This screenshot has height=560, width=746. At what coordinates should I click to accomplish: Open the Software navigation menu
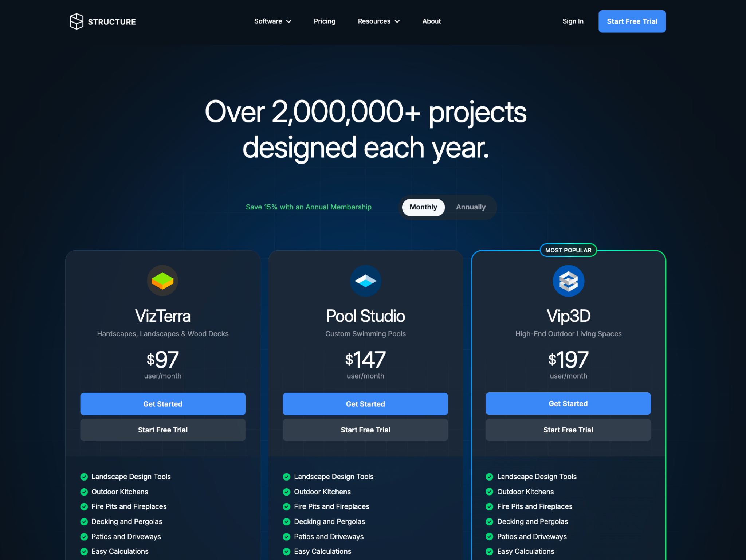(x=273, y=21)
